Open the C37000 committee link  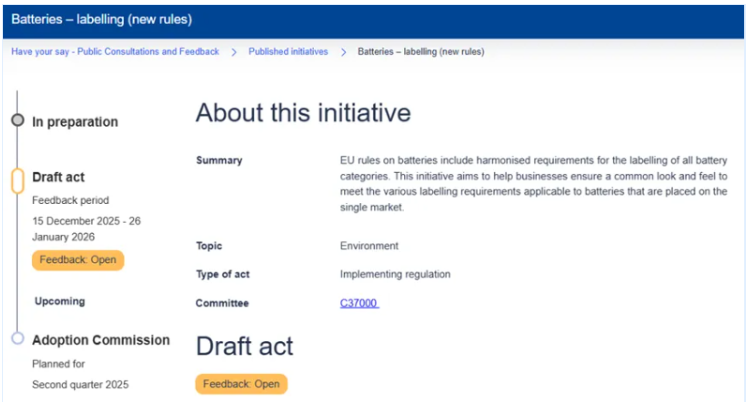[x=359, y=303]
